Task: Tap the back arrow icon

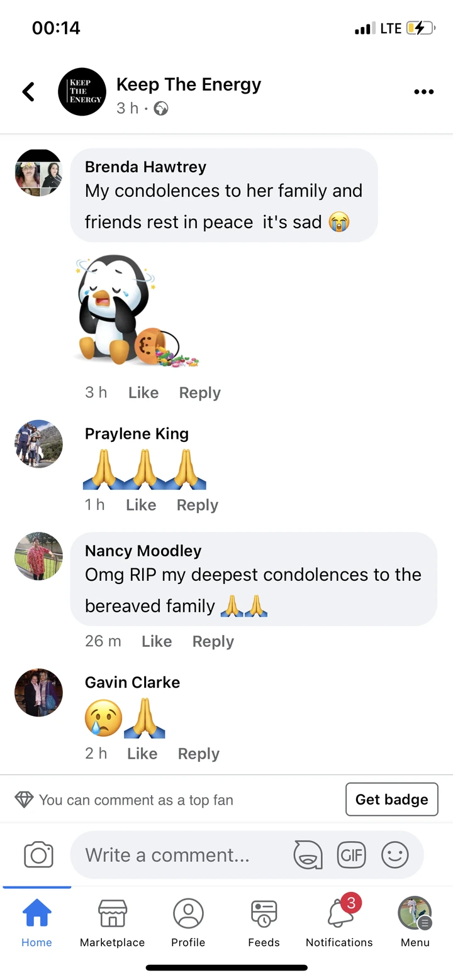Action: click(x=28, y=92)
